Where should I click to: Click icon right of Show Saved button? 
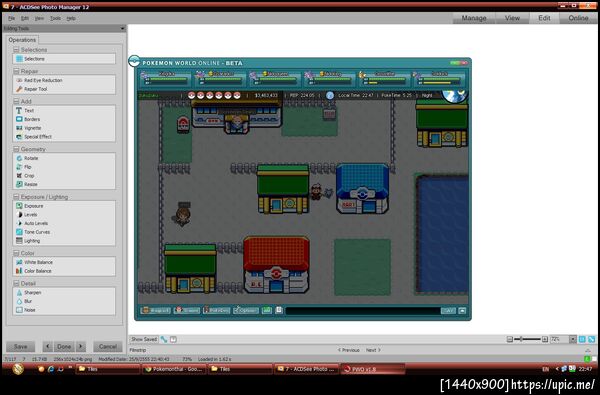pyautogui.click(x=164, y=340)
